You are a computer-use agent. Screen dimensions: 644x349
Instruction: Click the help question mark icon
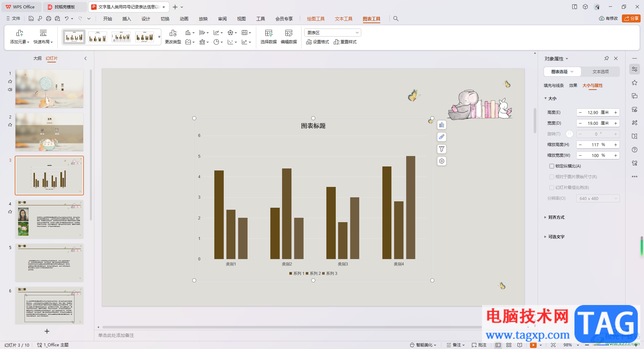click(635, 150)
